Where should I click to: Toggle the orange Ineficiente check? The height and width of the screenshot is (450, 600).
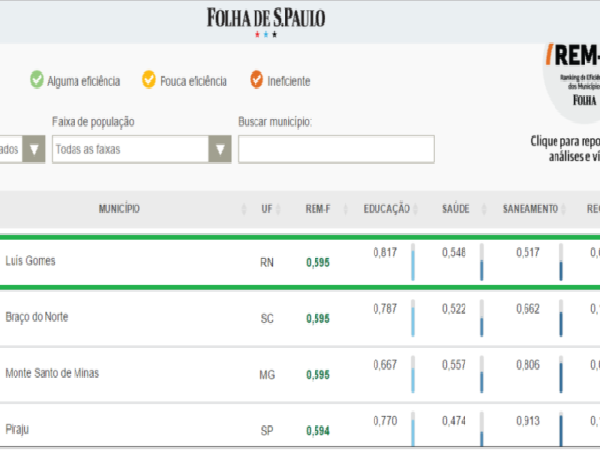coord(257,80)
